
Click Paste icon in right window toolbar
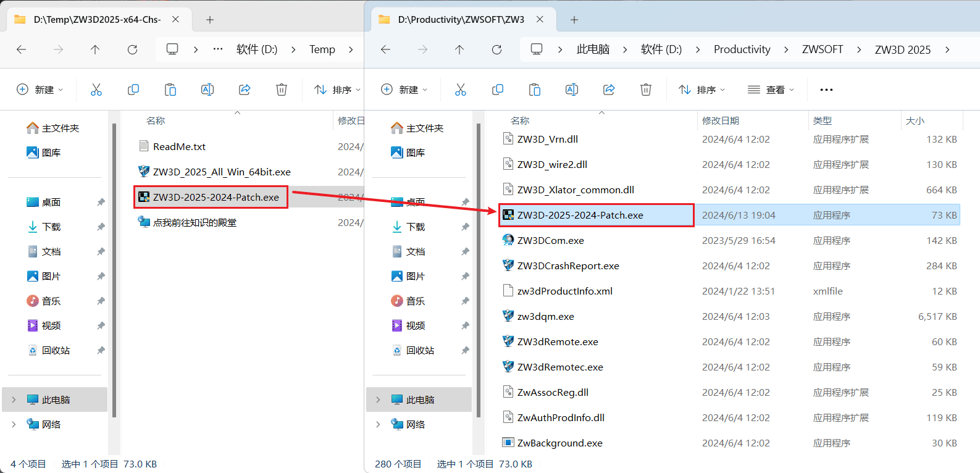pos(535,90)
